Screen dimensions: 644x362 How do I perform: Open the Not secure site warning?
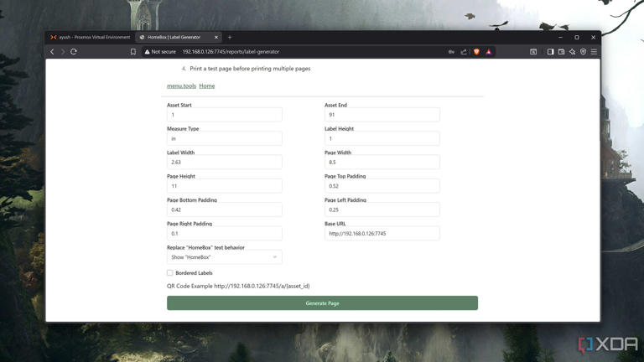[160, 52]
